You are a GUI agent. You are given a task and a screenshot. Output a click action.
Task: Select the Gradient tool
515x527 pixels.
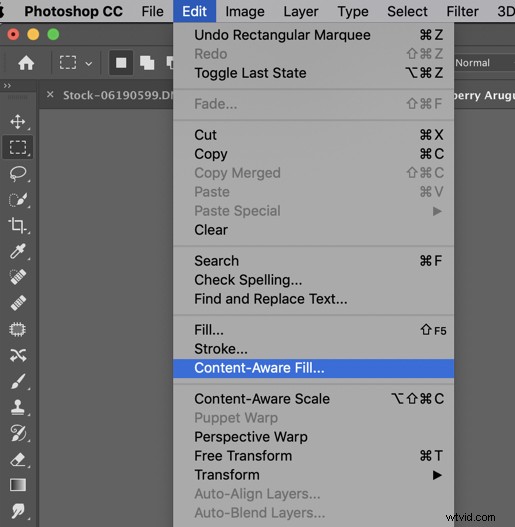point(17,485)
